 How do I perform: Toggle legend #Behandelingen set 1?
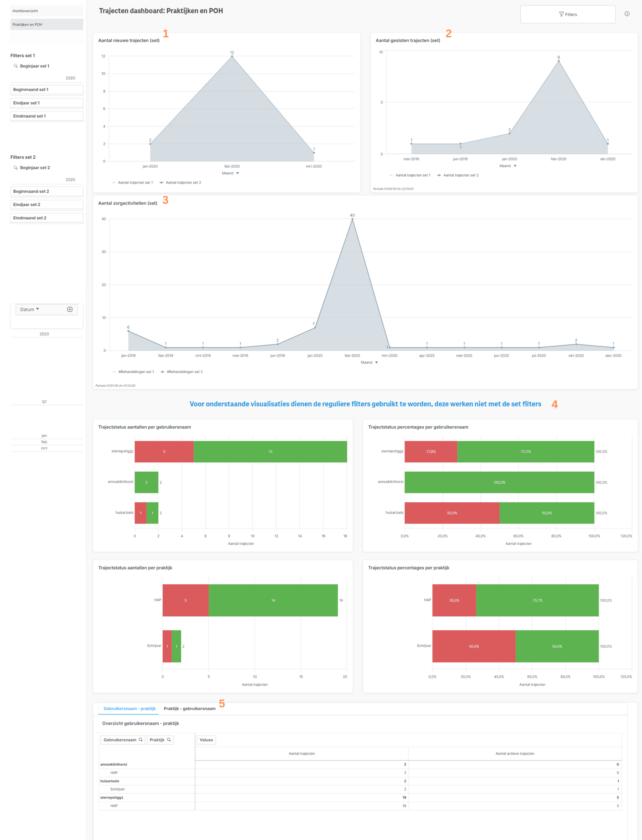pos(133,372)
